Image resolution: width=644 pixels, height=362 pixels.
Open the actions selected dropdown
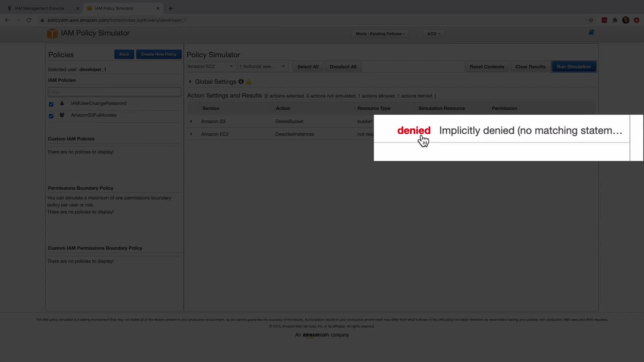(262, 66)
